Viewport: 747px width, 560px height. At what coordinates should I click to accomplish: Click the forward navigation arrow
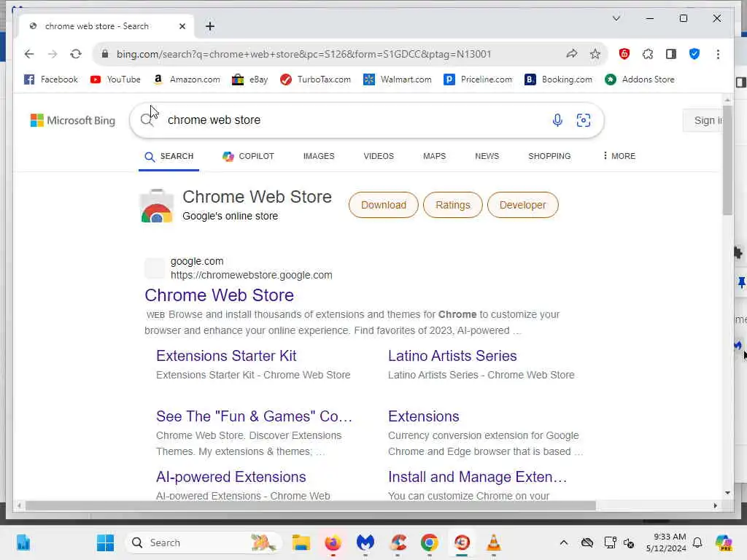(x=53, y=54)
